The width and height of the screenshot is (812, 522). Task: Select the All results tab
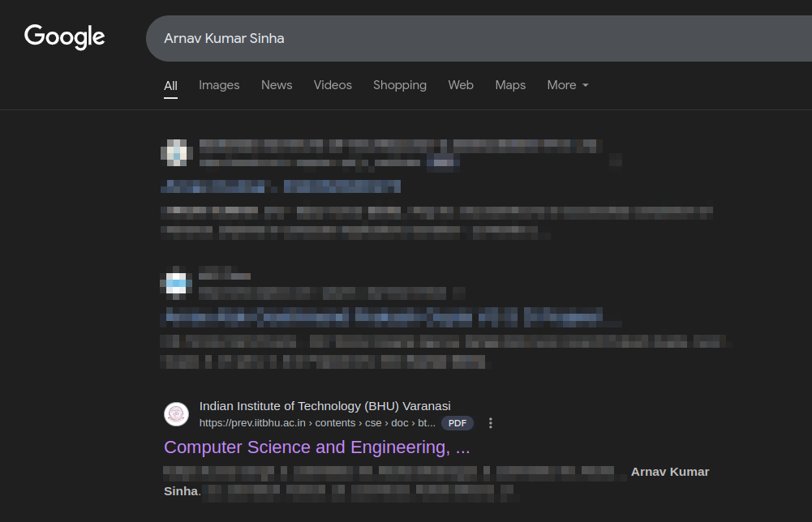pyautogui.click(x=171, y=85)
